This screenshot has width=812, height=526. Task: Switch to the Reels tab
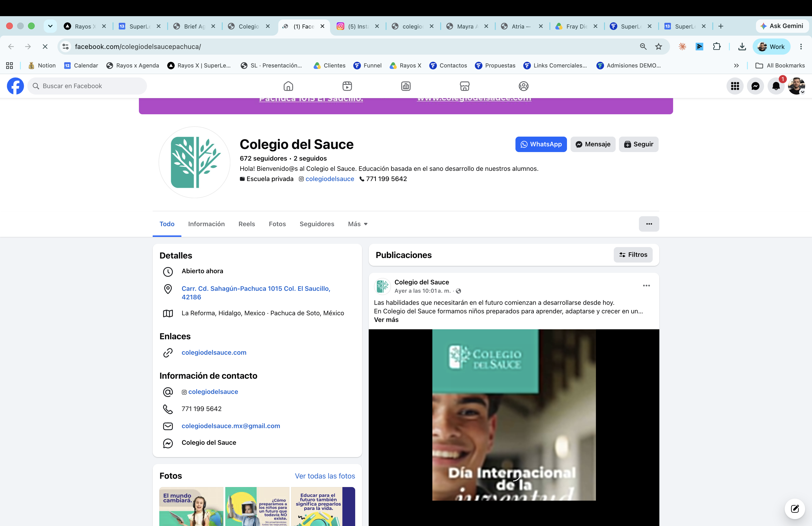coord(247,224)
